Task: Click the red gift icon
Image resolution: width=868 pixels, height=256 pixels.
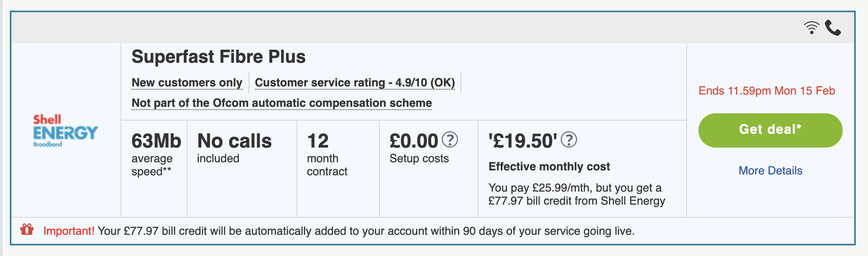Action: 27,230
